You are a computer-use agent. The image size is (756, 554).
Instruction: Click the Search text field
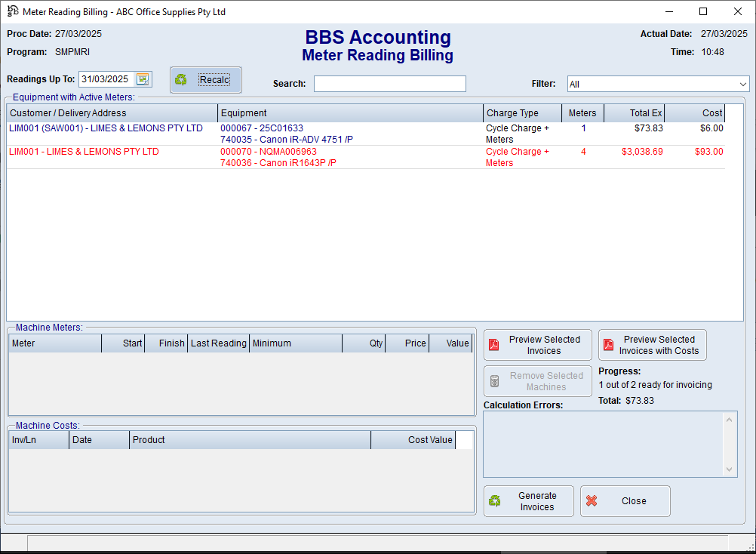(x=389, y=84)
